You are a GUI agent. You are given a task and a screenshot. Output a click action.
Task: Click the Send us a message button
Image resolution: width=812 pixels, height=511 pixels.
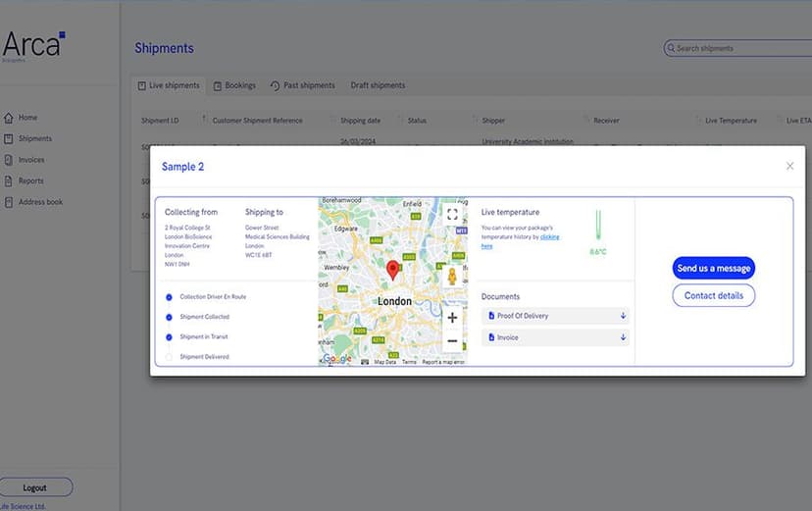point(713,268)
